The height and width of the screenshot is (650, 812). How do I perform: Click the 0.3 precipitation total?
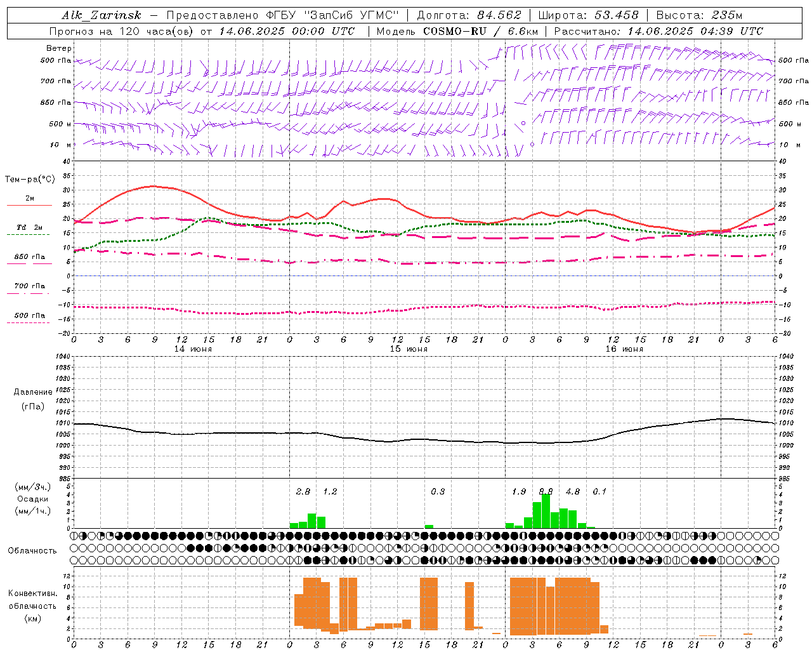click(438, 491)
